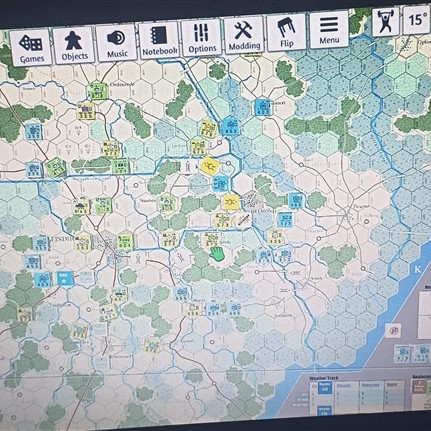This screenshot has height=431, width=431.
Task: Click the weightlifter physics icon
Action: point(386,22)
